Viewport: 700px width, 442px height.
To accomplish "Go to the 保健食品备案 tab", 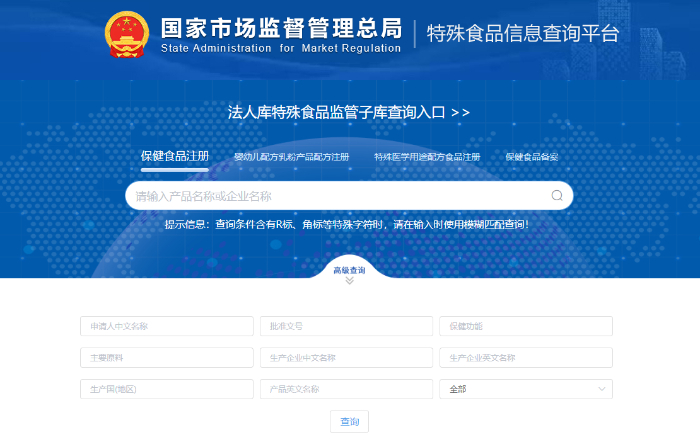I will 532,157.
